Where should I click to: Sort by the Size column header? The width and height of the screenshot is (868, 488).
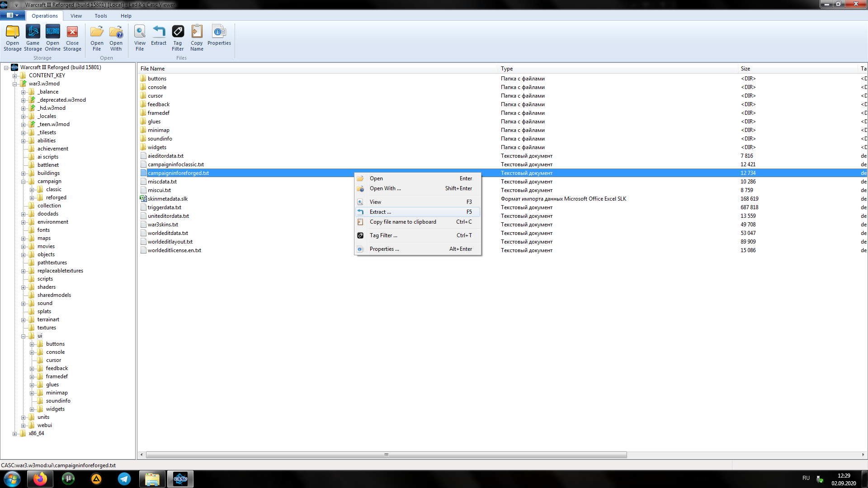798,69
